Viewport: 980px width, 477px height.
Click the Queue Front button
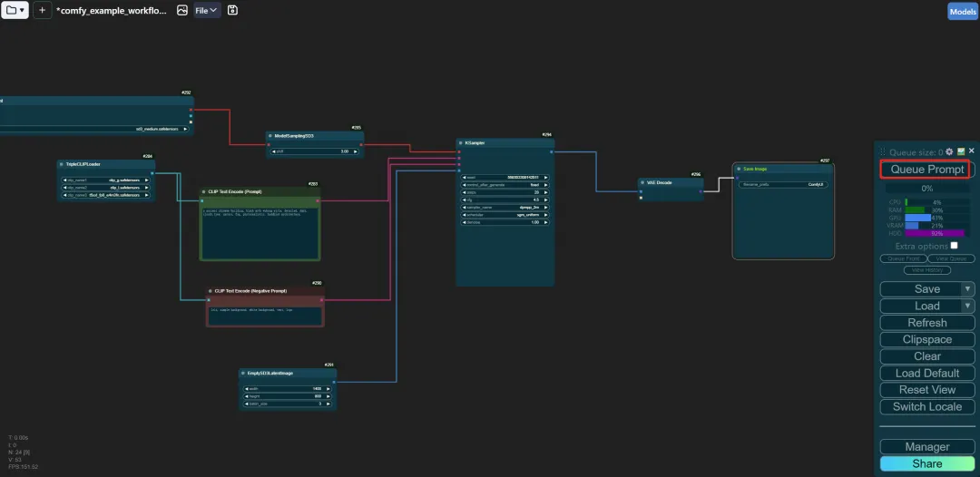(x=903, y=258)
